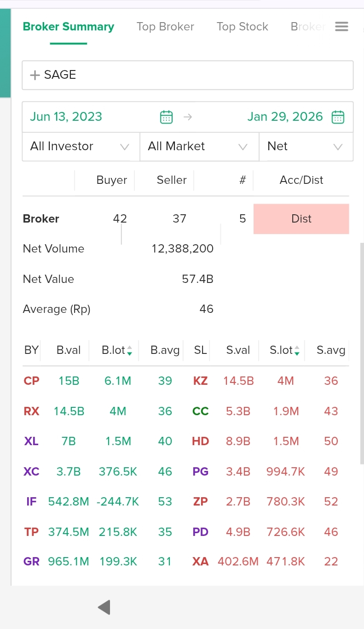Open the hamburger menu icon
This screenshot has height=629, width=364.
[341, 27]
